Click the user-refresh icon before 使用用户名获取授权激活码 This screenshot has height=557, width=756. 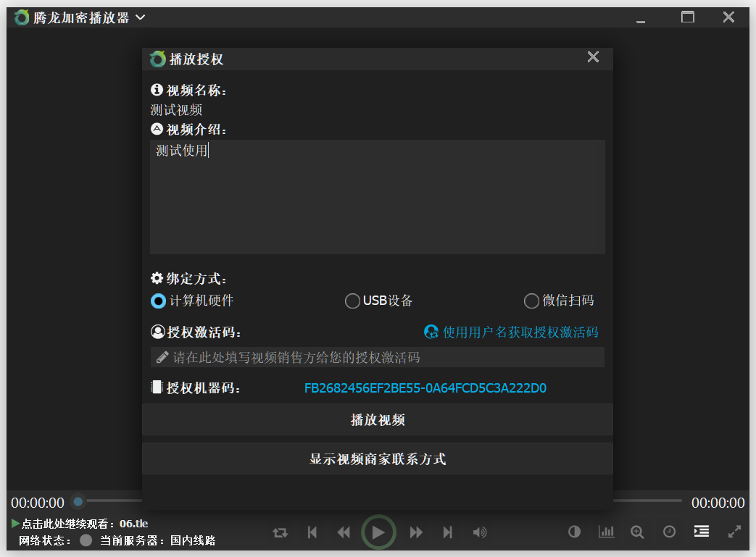pyautogui.click(x=431, y=332)
